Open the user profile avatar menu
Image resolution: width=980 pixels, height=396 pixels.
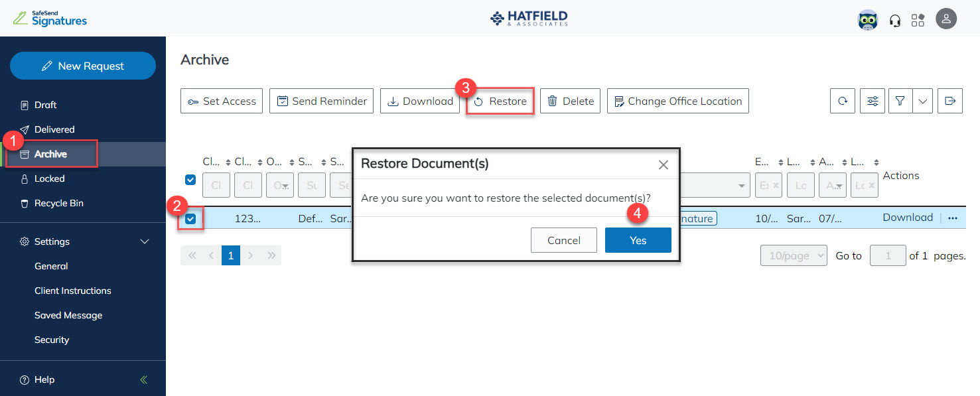946,19
